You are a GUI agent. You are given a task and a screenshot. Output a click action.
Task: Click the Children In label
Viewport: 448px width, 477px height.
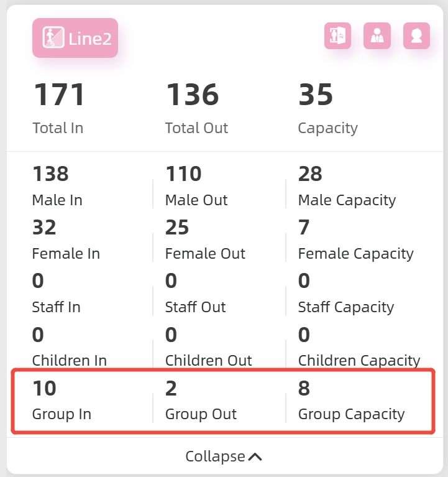tap(69, 360)
